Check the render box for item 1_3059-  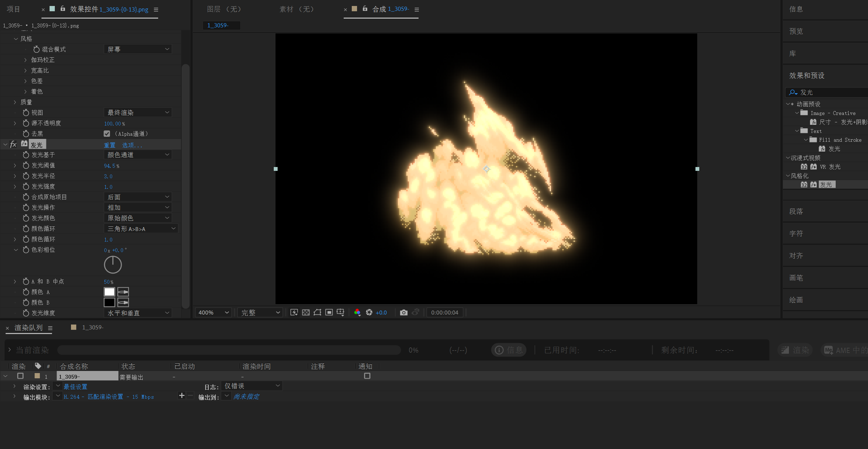pyautogui.click(x=20, y=376)
